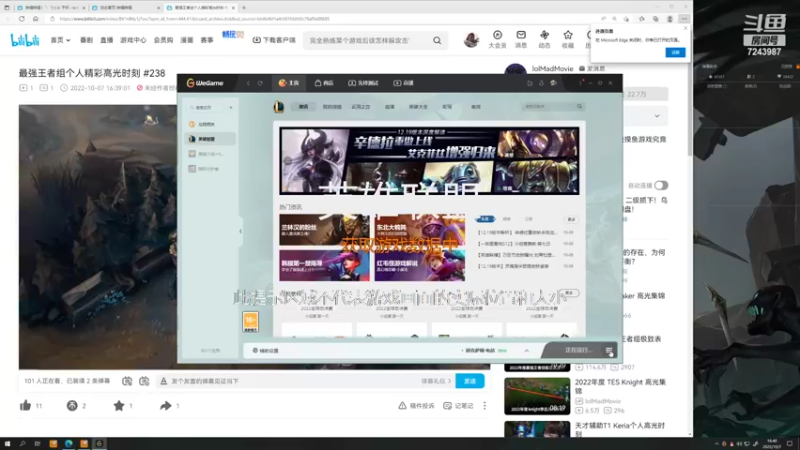This screenshot has width=800, height=450.
Task: Click Microsoft Edge in taskbar
Action: click(68, 444)
